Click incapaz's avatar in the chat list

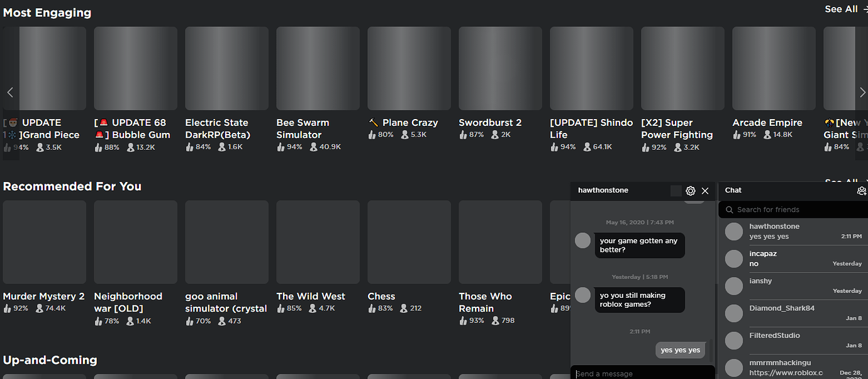click(734, 258)
